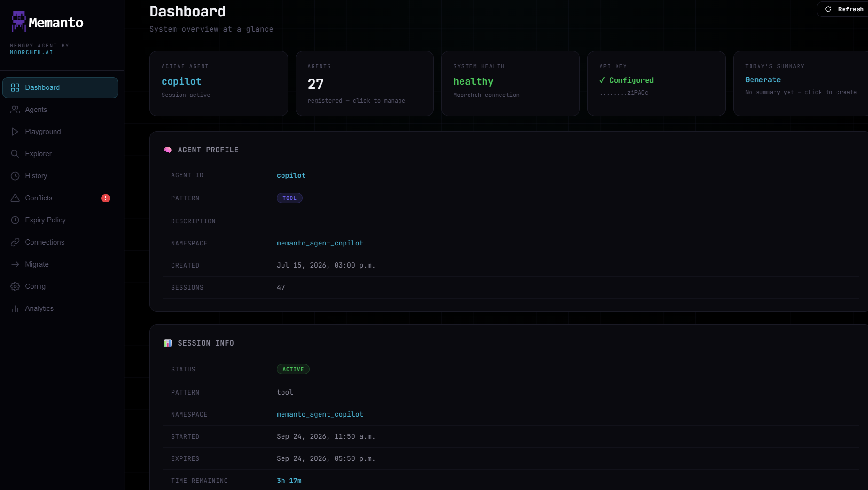Click the agent profile namespace memanto_agent_copilot
The height and width of the screenshot is (490, 868).
click(x=320, y=243)
